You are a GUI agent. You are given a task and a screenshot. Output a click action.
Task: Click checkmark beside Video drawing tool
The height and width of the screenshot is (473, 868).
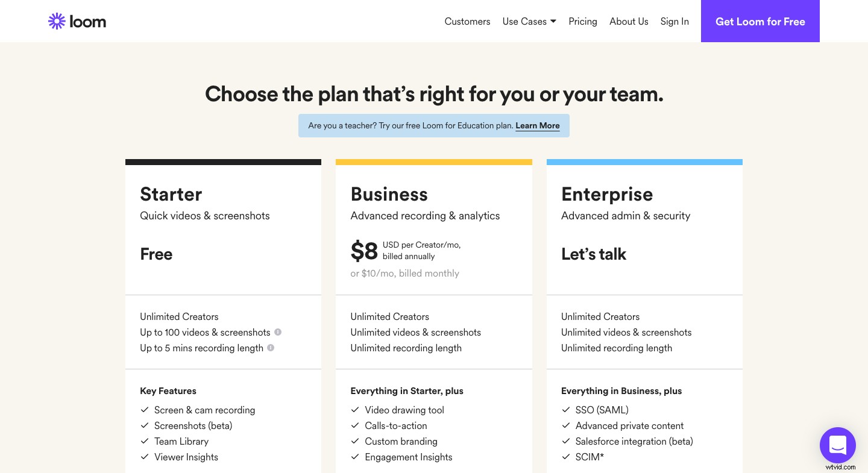(x=355, y=410)
